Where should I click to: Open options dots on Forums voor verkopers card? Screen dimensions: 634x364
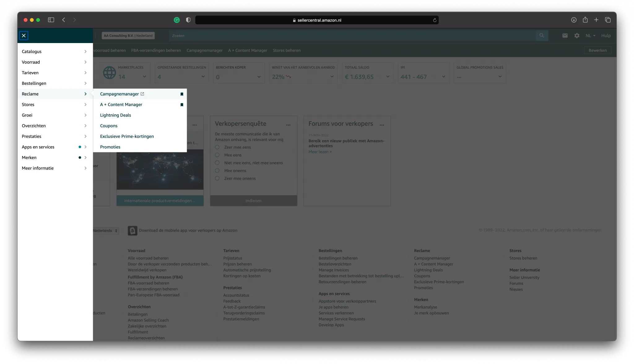(382, 125)
